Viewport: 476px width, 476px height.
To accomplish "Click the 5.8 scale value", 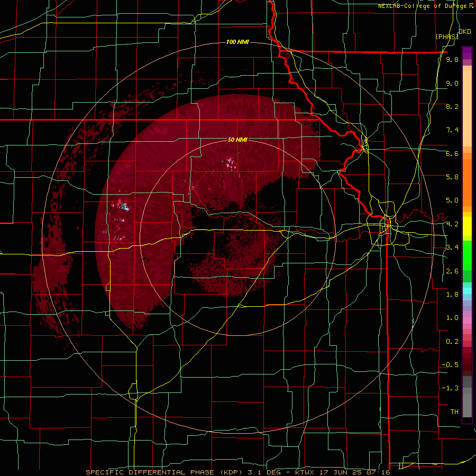I will point(452,177).
